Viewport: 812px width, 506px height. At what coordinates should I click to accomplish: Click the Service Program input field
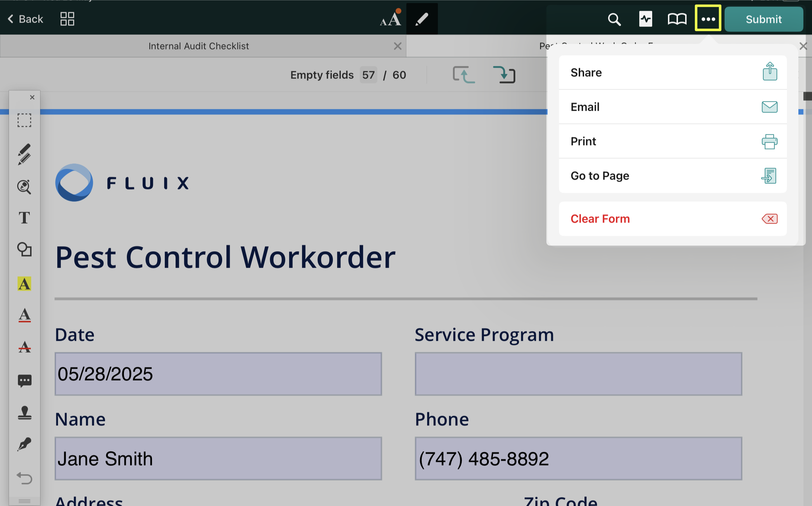pos(578,374)
